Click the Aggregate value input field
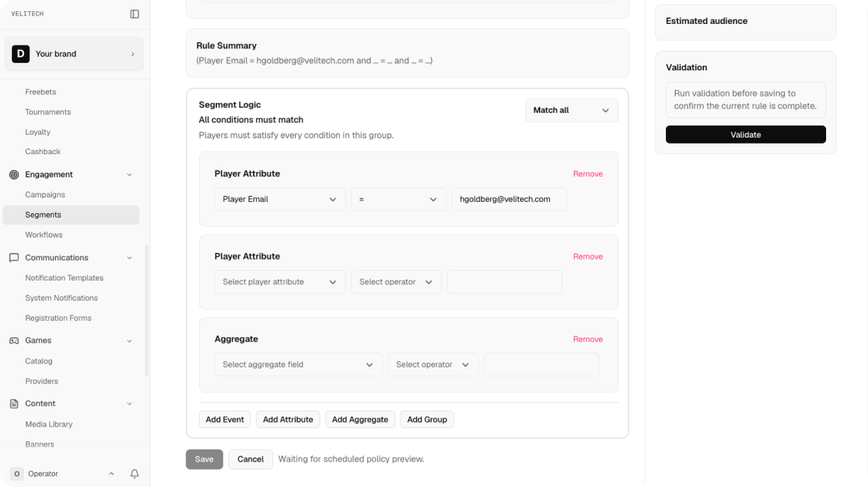This screenshot has width=868, height=487. 542,365
